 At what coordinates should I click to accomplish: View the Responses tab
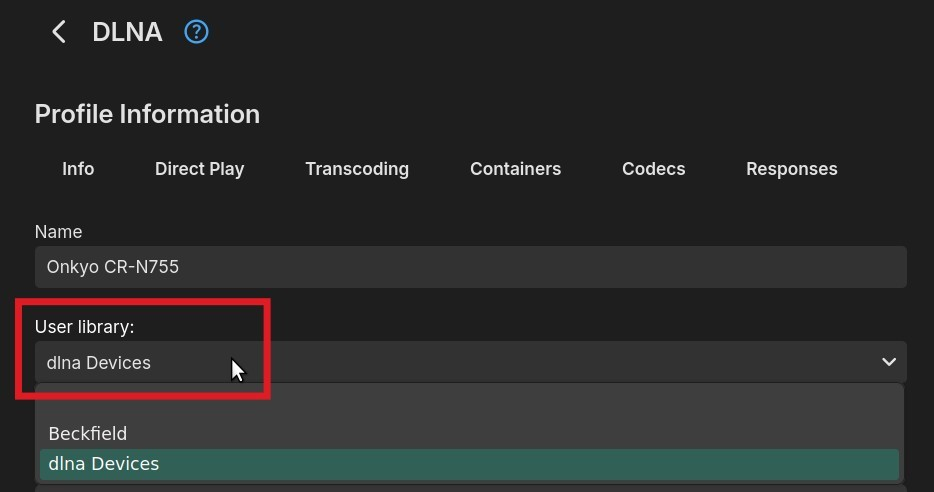tap(791, 169)
